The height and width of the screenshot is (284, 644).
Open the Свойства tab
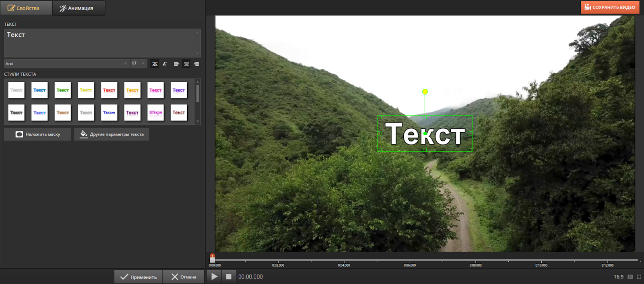[x=27, y=8]
